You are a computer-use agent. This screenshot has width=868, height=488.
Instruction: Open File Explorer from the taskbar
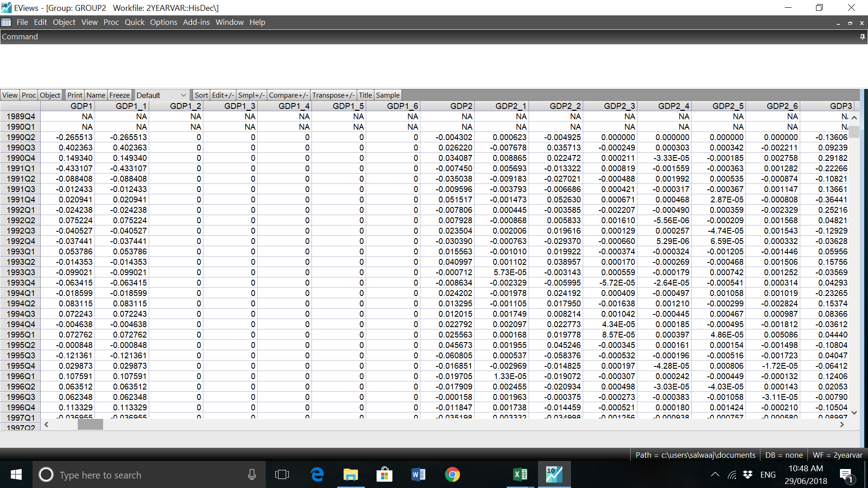(x=350, y=474)
